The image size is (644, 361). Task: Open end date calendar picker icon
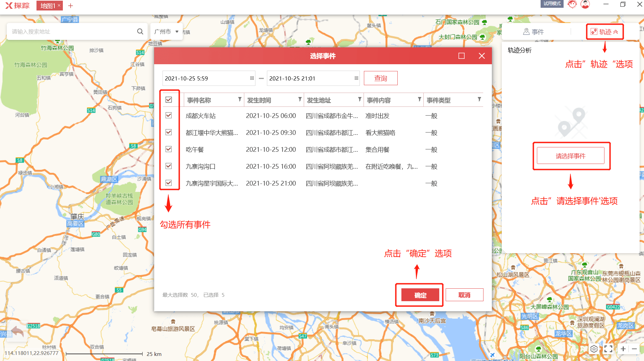click(x=356, y=78)
